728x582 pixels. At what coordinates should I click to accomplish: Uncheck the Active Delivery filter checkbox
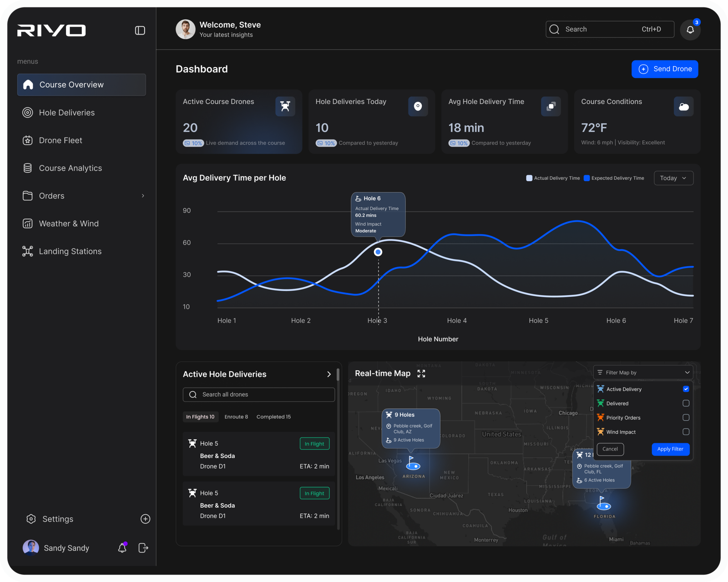click(x=686, y=389)
